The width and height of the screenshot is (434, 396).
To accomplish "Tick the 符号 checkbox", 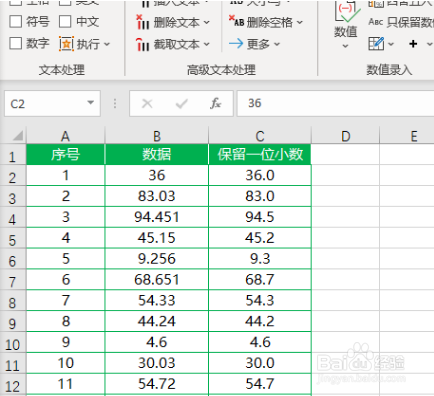I will 16,22.
